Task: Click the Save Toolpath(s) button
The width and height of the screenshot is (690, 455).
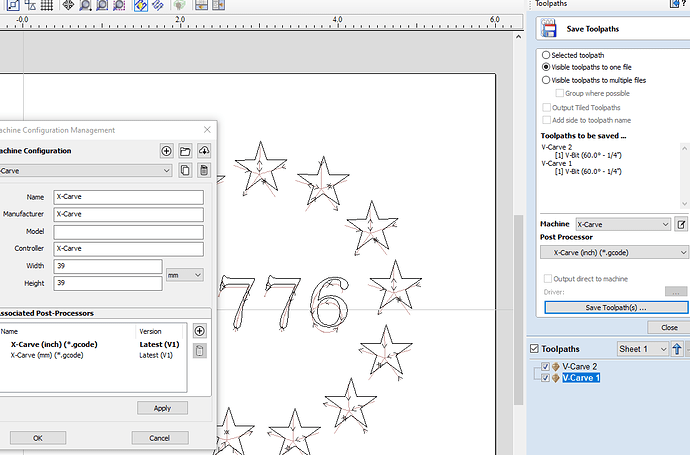Action: pyautogui.click(x=615, y=307)
